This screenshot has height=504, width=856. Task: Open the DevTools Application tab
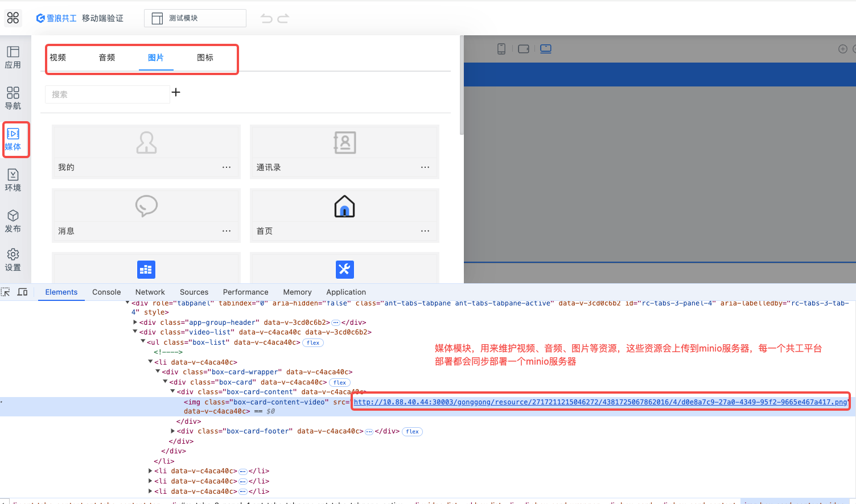click(346, 292)
